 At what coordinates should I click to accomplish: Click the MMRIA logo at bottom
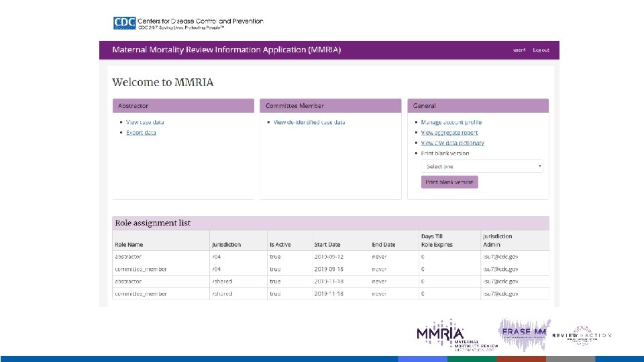coord(457,335)
